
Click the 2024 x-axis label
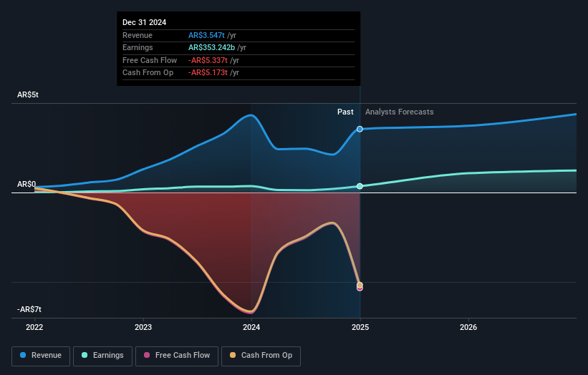click(x=251, y=328)
